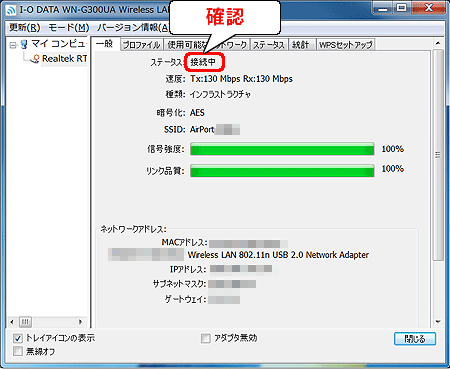Click the サブネットマスク label

tap(180, 284)
